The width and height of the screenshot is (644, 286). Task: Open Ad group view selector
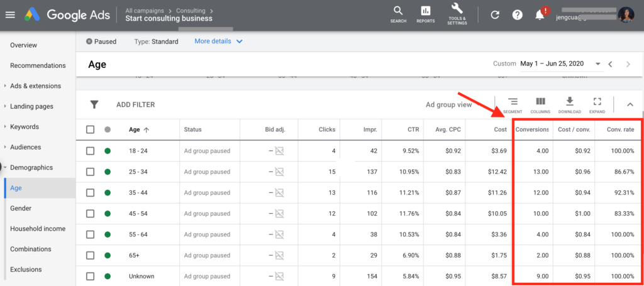449,104
